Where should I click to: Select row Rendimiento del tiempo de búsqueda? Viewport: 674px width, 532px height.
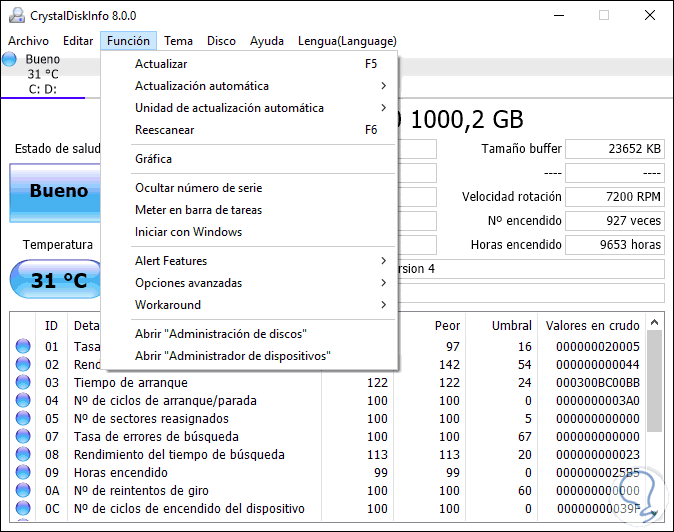328,455
